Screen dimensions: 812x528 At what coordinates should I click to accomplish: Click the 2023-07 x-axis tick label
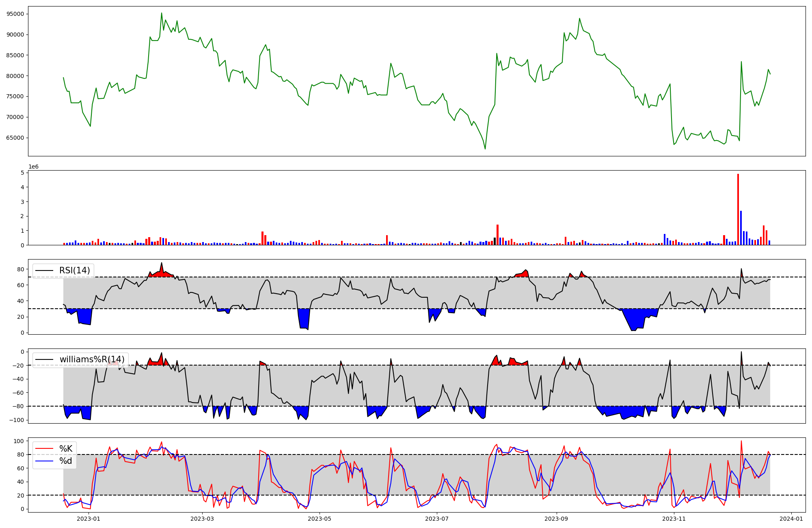click(437, 519)
